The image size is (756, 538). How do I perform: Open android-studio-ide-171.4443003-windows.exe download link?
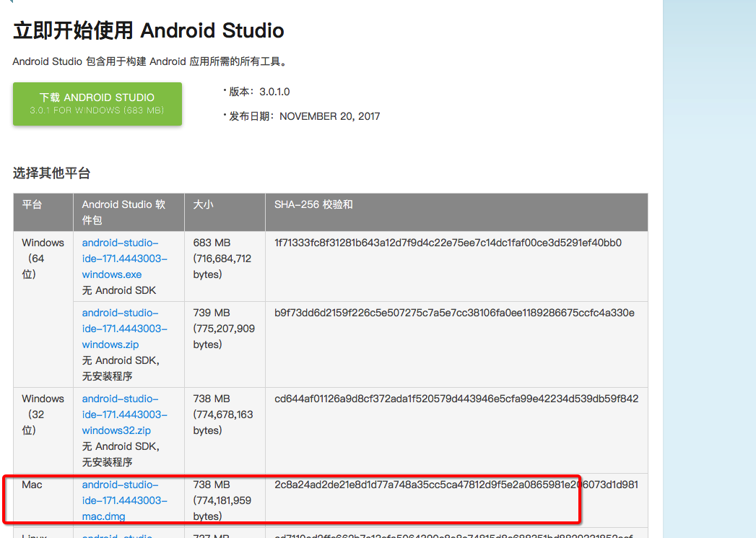[x=124, y=259]
